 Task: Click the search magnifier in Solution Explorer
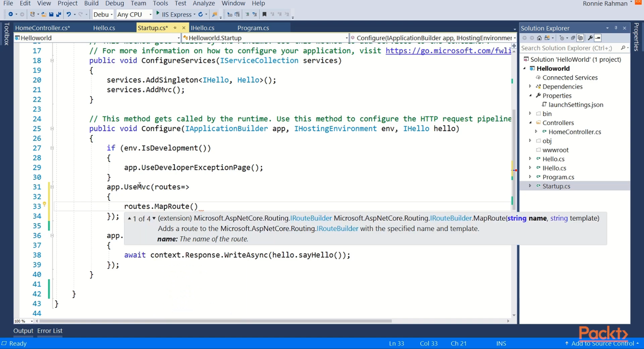point(623,48)
